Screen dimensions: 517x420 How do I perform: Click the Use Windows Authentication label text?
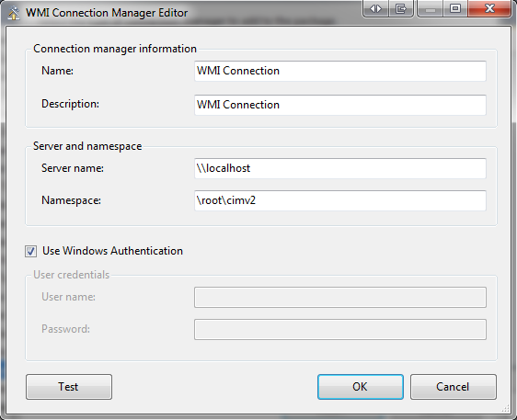point(112,251)
